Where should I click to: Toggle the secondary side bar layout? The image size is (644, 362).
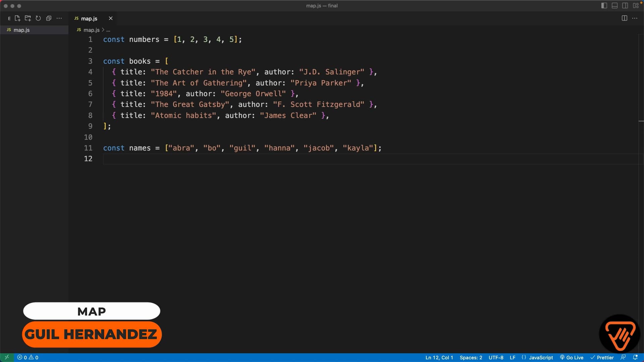click(x=625, y=6)
